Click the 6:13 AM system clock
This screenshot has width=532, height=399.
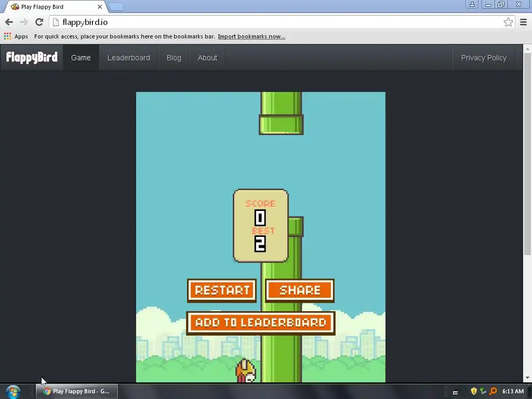513,391
